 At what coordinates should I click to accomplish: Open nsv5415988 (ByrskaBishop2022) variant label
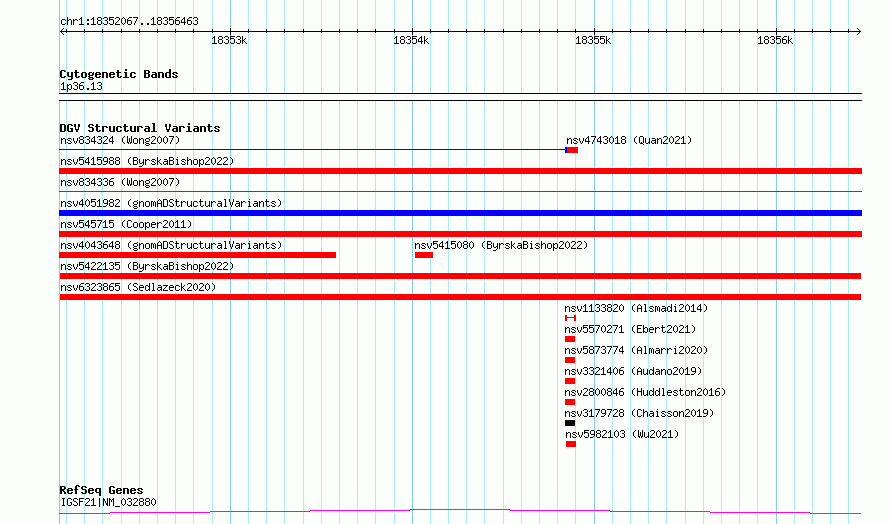pos(147,161)
